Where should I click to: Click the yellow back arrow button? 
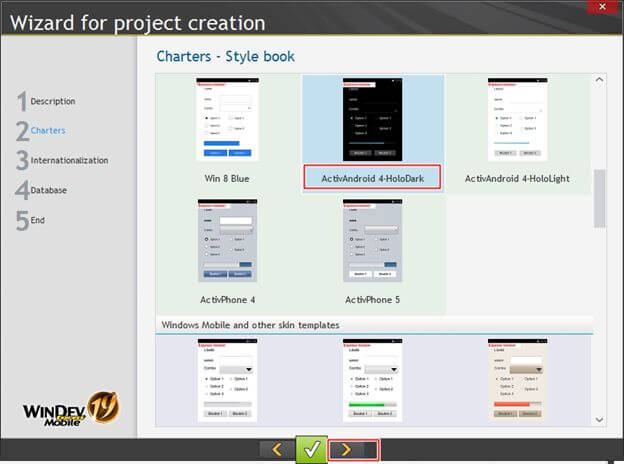coord(277,450)
